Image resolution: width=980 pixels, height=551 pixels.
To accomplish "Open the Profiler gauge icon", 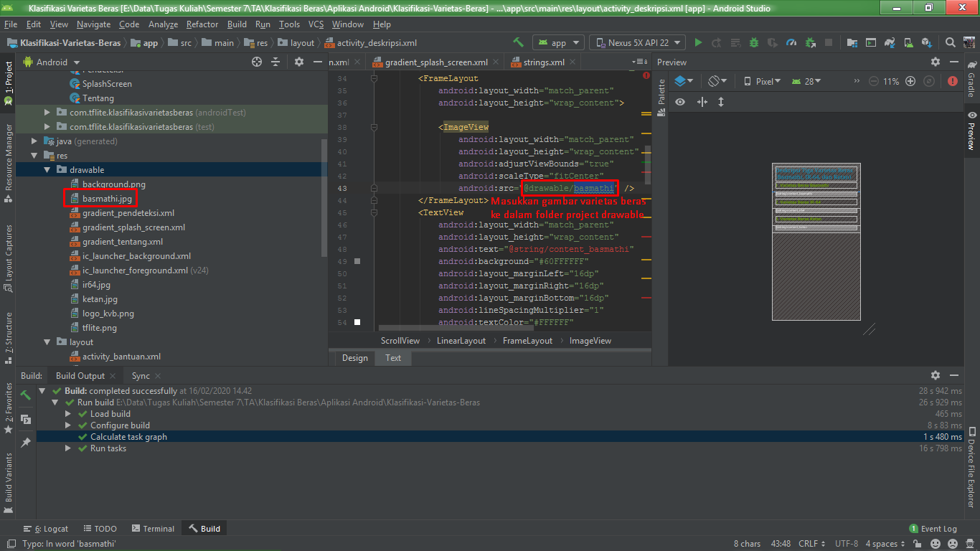I will click(791, 42).
